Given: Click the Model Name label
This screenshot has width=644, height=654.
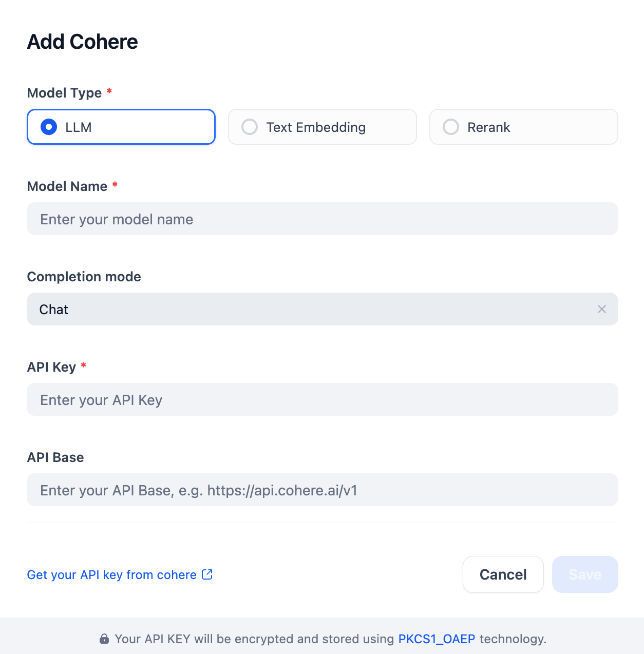Looking at the screenshot, I should [67, 186].
